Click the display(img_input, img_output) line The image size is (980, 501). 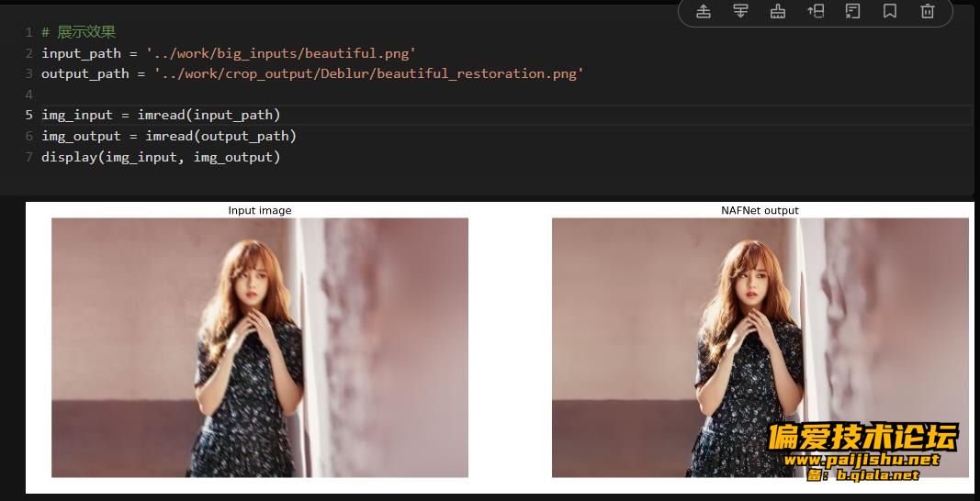point(162,157)
